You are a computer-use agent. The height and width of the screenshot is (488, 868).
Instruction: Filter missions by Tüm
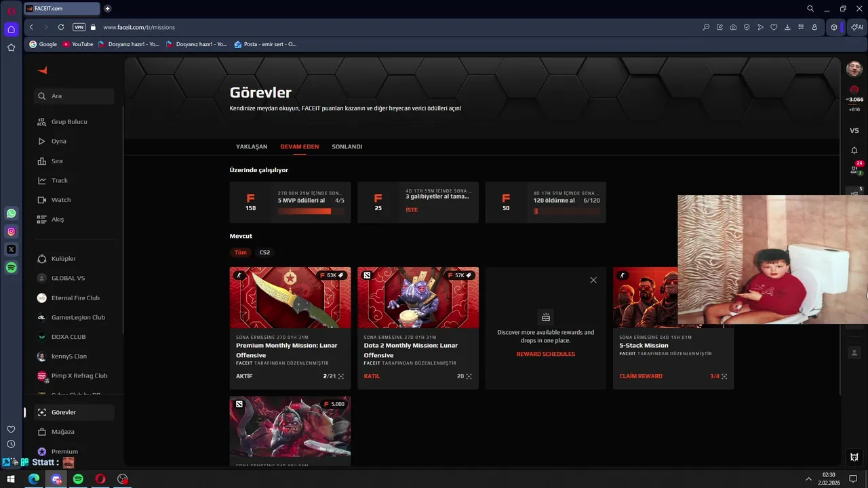click(x=241, y=252)
